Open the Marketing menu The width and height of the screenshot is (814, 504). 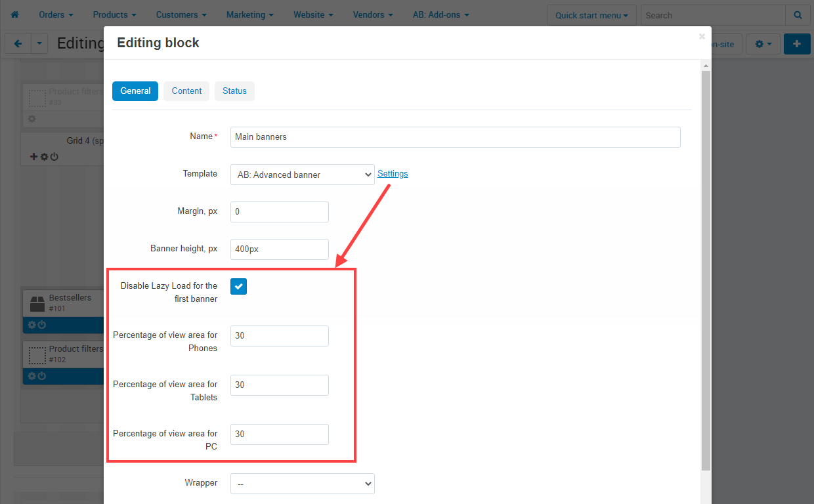(249, 14)
